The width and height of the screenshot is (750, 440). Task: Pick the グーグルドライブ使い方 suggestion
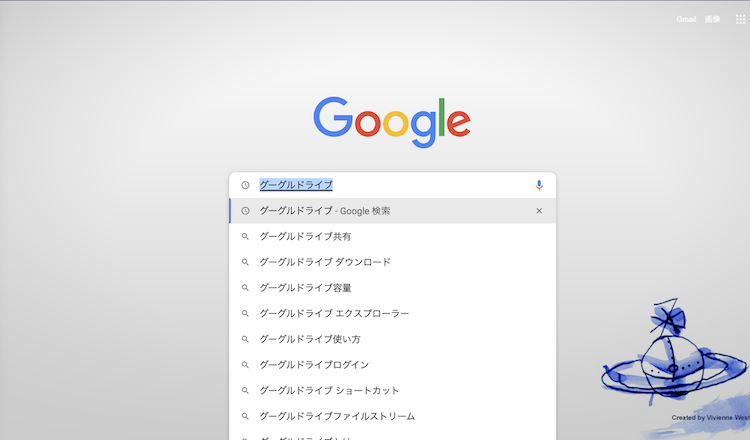pos(310,339)
